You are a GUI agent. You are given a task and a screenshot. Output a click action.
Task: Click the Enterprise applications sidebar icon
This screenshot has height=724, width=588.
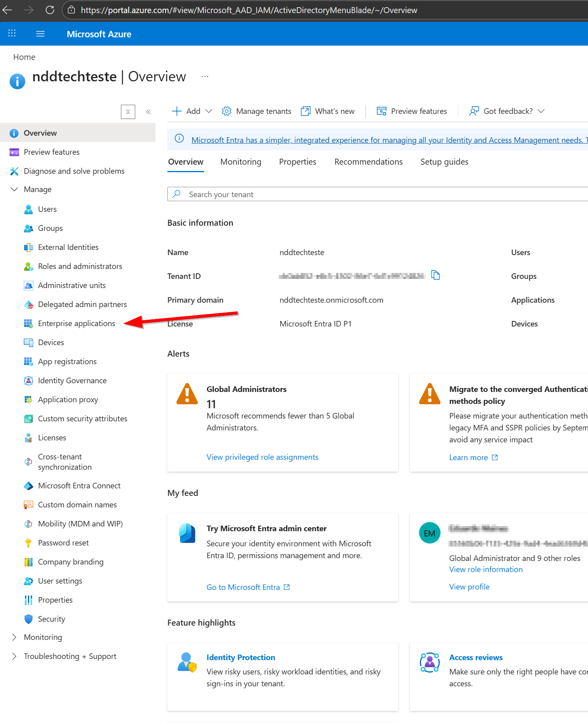(28, 324)
